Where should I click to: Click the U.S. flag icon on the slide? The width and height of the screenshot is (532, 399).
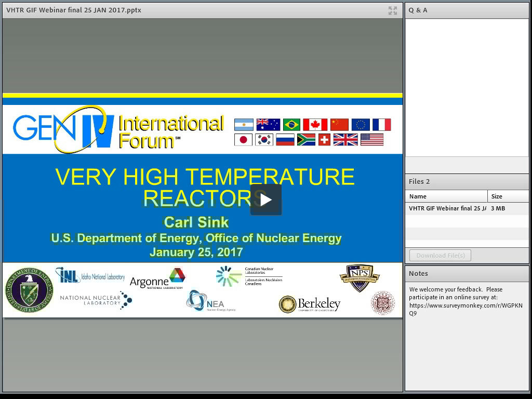(373, 139)
